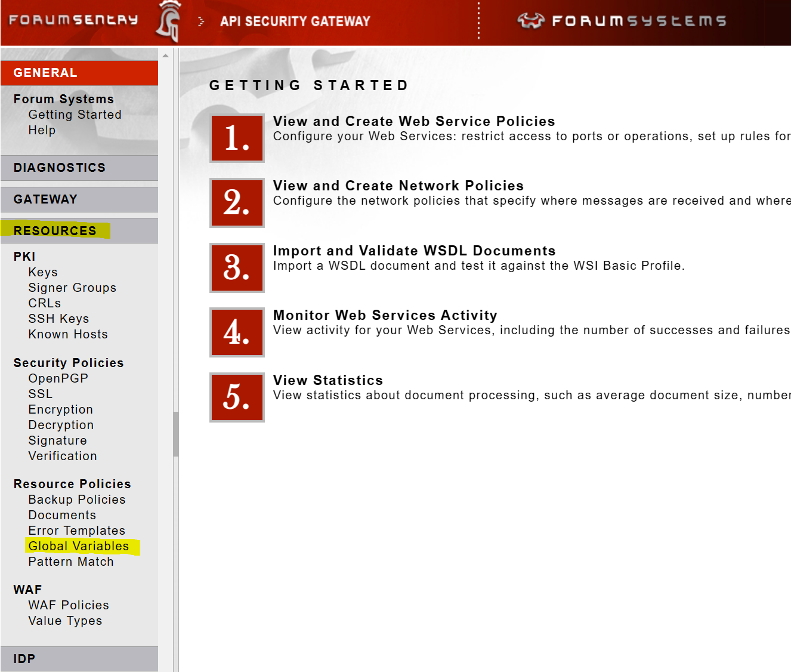The image size is (791, 672).
Task: Open WAF Policies
Action: pos(69,605)
